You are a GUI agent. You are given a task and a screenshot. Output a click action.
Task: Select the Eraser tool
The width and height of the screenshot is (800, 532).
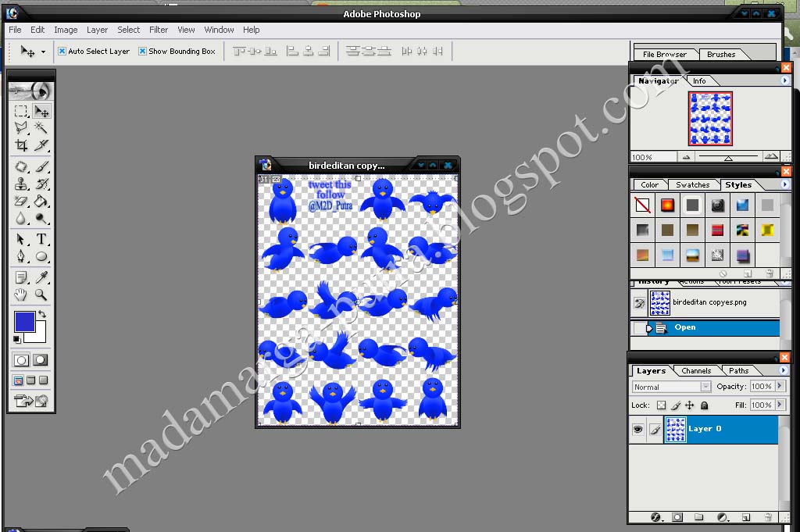(x=21, y=202)
